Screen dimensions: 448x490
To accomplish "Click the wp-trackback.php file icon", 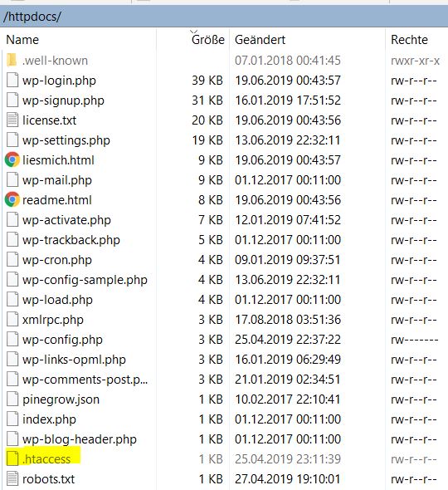I will pos(12,240).
